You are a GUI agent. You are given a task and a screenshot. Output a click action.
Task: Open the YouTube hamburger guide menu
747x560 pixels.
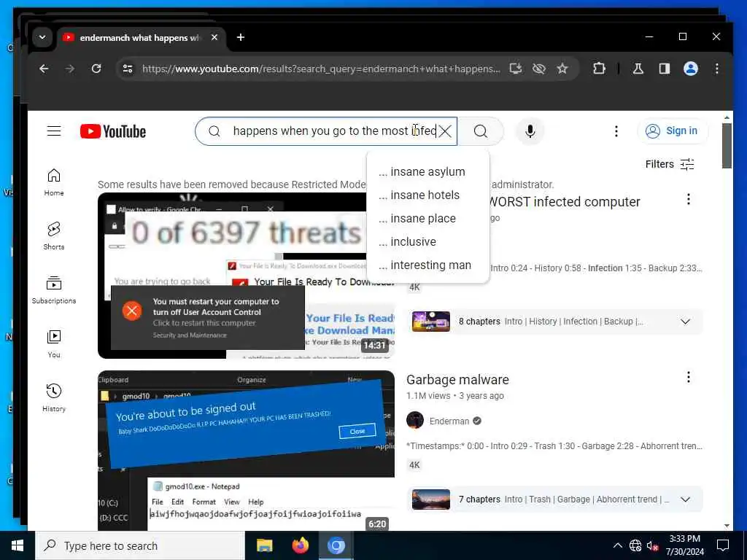click(x=54, y=131)
